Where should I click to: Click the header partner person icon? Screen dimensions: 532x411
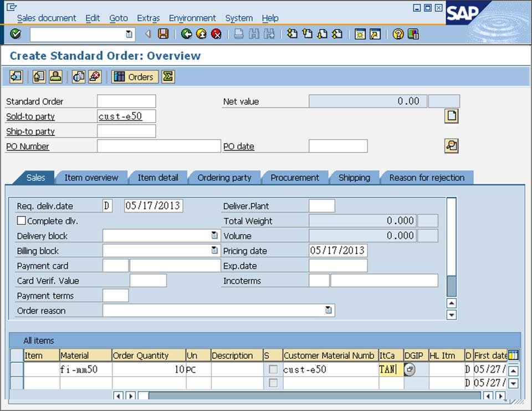[x=55, y=77]
